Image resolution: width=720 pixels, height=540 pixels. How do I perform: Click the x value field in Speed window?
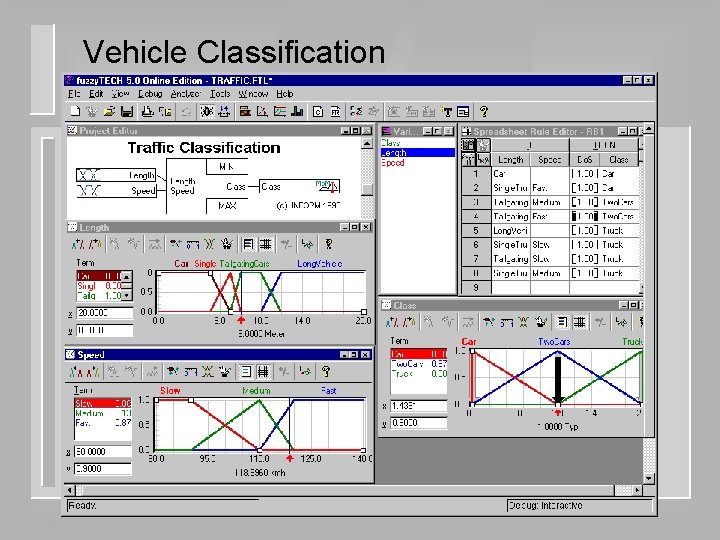(103, 451)
